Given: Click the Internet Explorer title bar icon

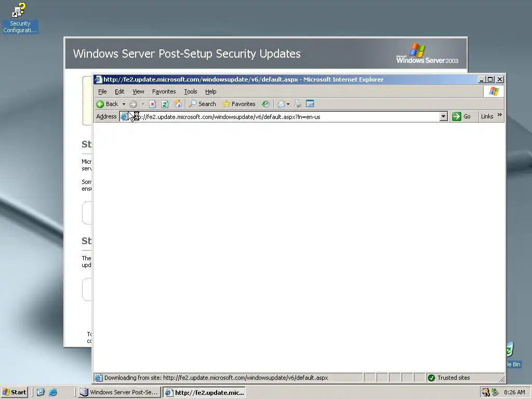Looking at the screenshot, I should pos(98,79).
